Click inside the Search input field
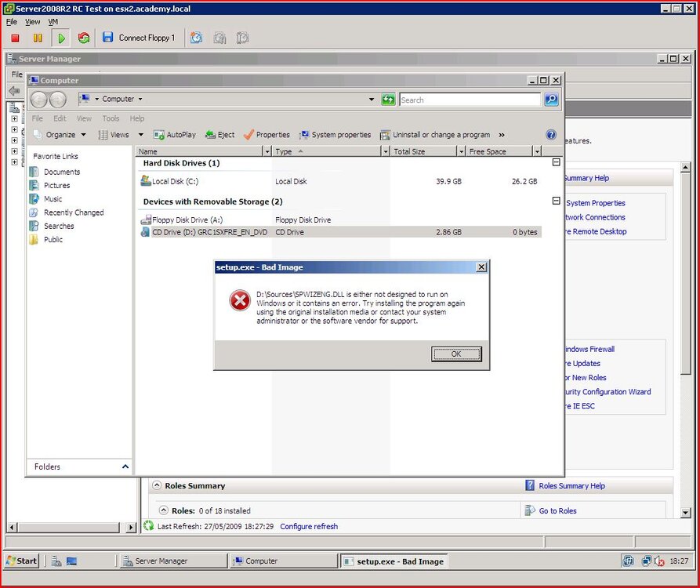This screenshot has width=700, height=588. (470, 100)
